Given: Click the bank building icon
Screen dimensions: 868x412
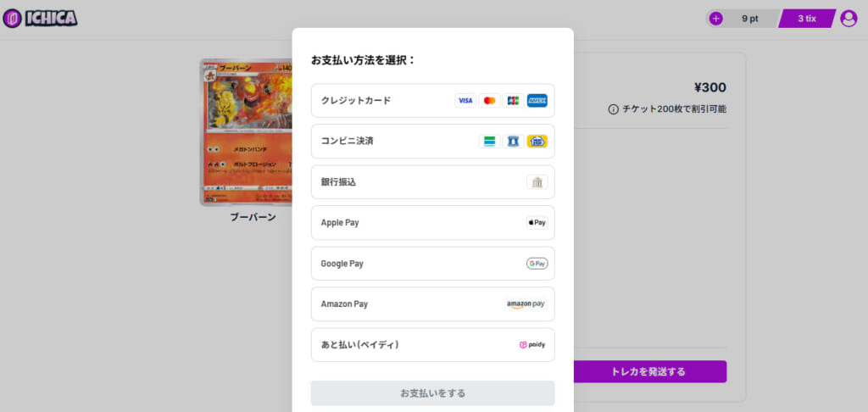Looking at the screenshot, I should click(537, 182).
